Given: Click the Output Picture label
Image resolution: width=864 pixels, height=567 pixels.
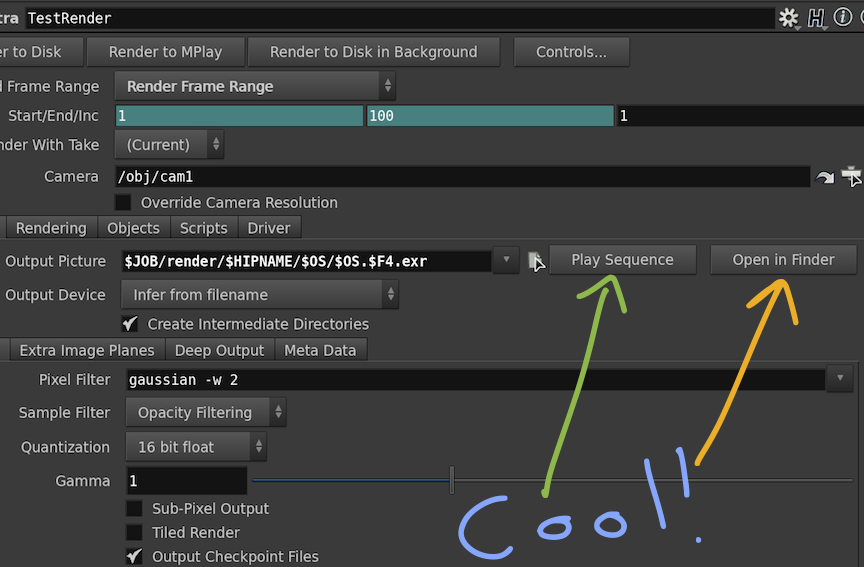Looking at the screenshot, I should (x=56, y=261).
